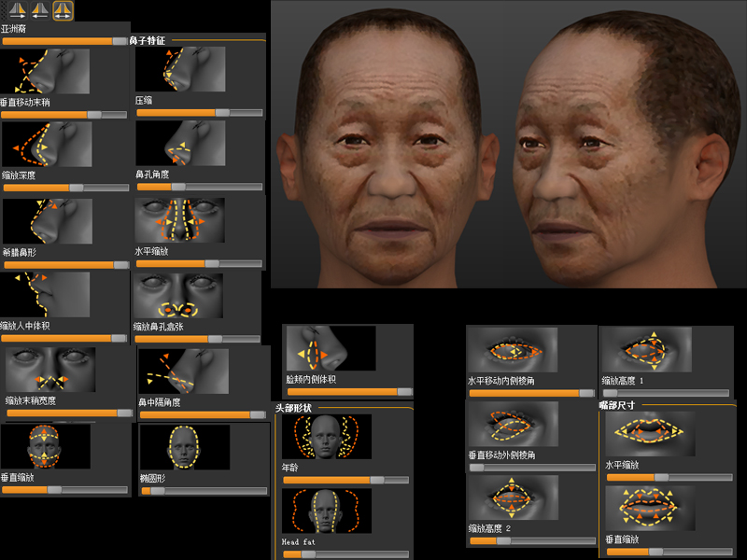This screenshot has height=560, width=747.
Task: Click the 亚洲裔 slider handle
Action: pyautogui.click(x=119, y=41)
